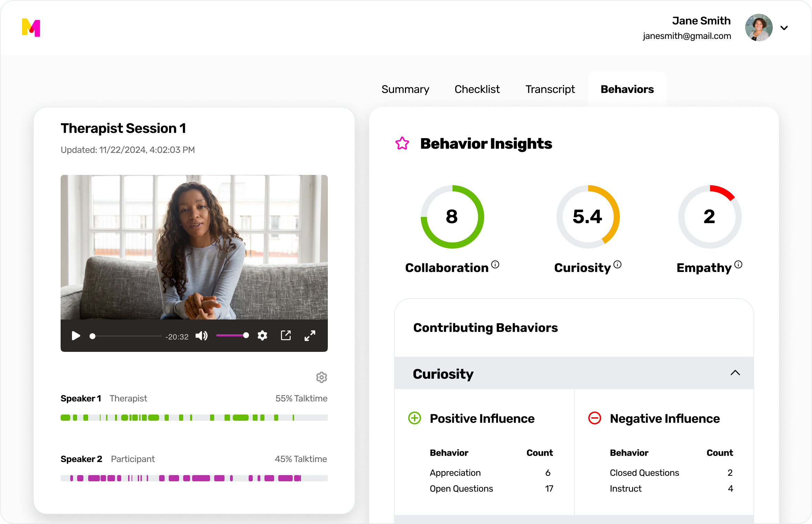Open the Checklist tab
Screen dimensions: 812x524
point(477,89)
